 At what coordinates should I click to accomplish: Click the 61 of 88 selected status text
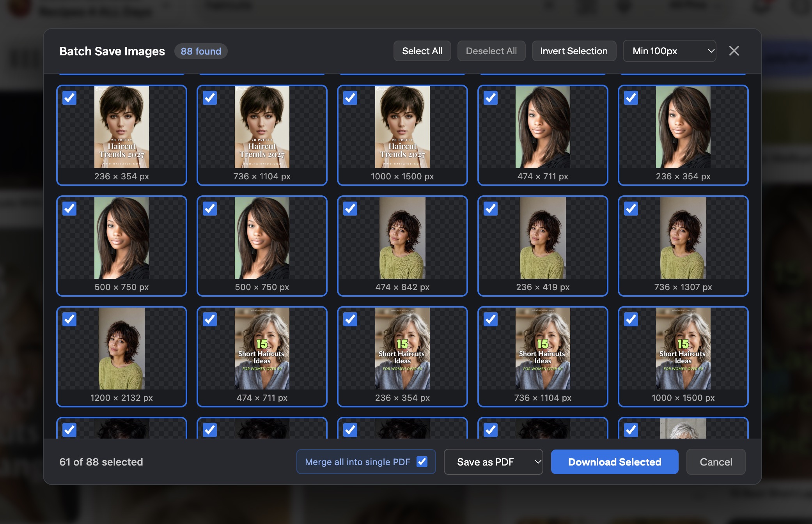(101, 462)
